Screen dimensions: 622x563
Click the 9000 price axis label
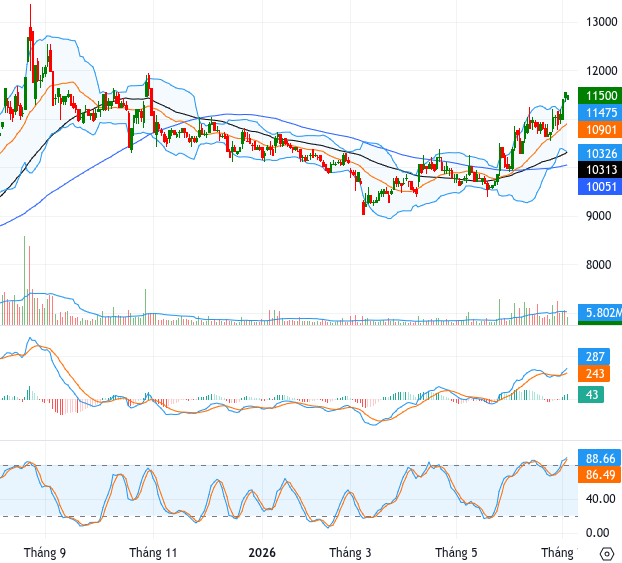pos(598,216)
